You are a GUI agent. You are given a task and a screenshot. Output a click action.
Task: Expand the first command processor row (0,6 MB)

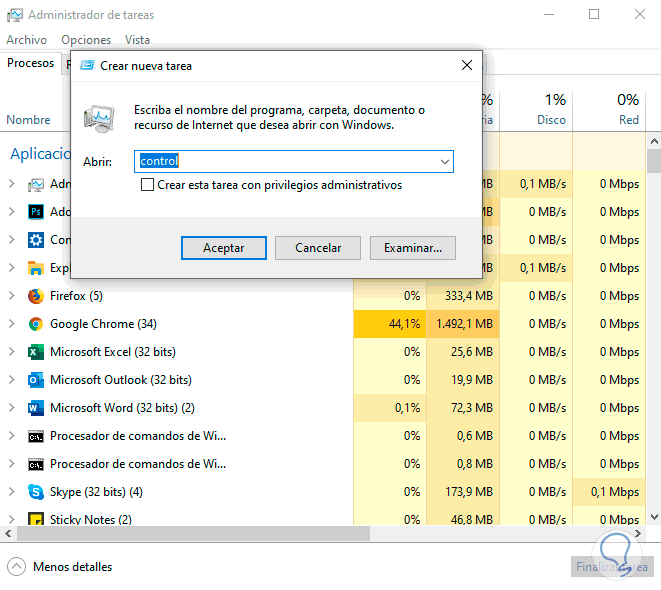coord(12,436)
